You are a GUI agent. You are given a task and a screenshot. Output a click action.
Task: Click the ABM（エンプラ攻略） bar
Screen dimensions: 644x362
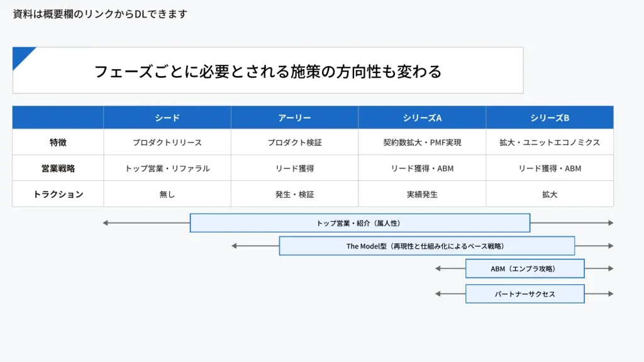(525, 268)
